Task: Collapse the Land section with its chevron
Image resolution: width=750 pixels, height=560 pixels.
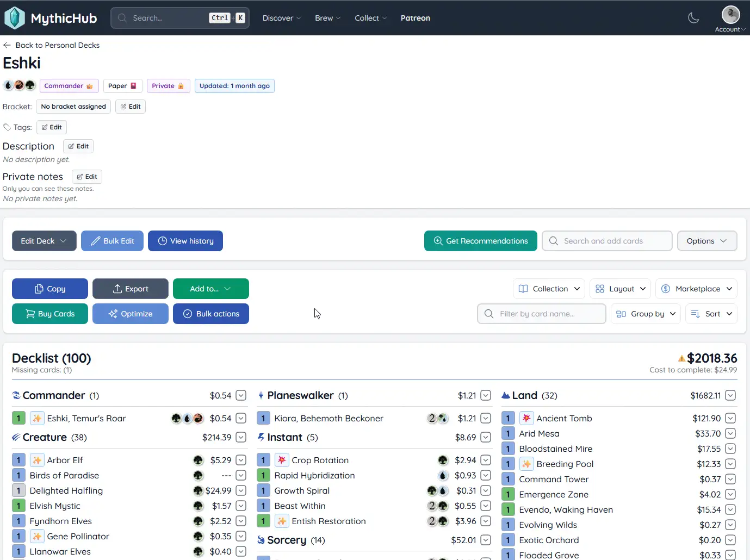Action: coord(730,395)
